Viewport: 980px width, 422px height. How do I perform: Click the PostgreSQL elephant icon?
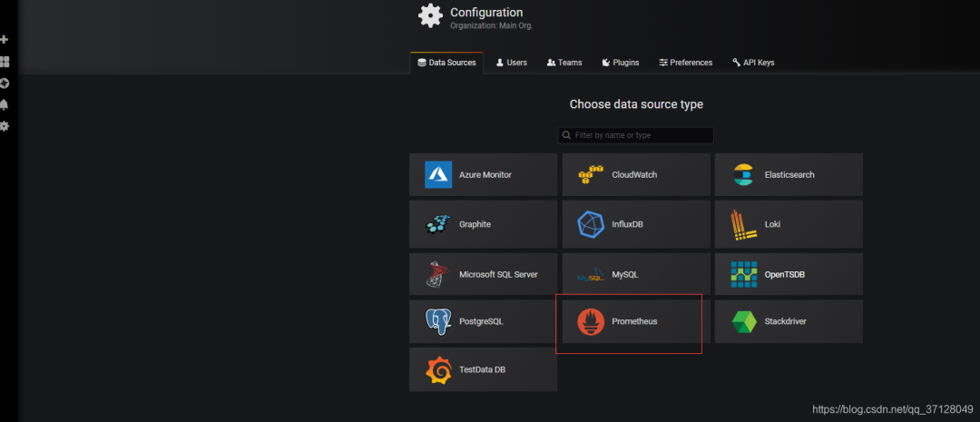click(438, 321)
